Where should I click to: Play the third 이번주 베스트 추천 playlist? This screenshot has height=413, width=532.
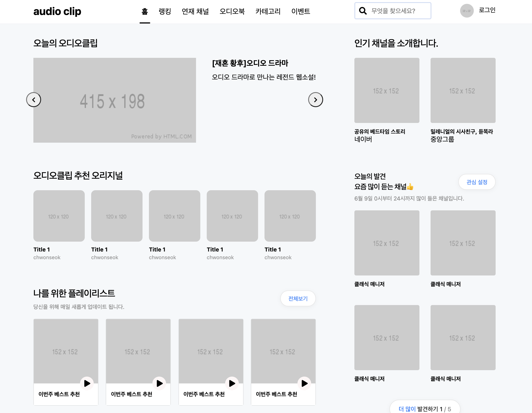pos(232,383)
